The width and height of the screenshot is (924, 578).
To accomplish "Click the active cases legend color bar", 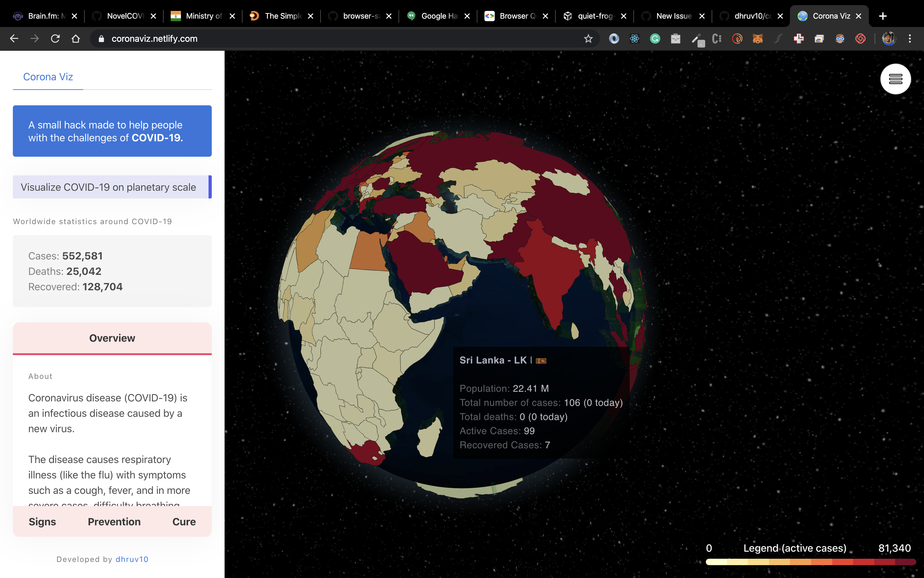I will pyautogui.click(x=811, y=562).
